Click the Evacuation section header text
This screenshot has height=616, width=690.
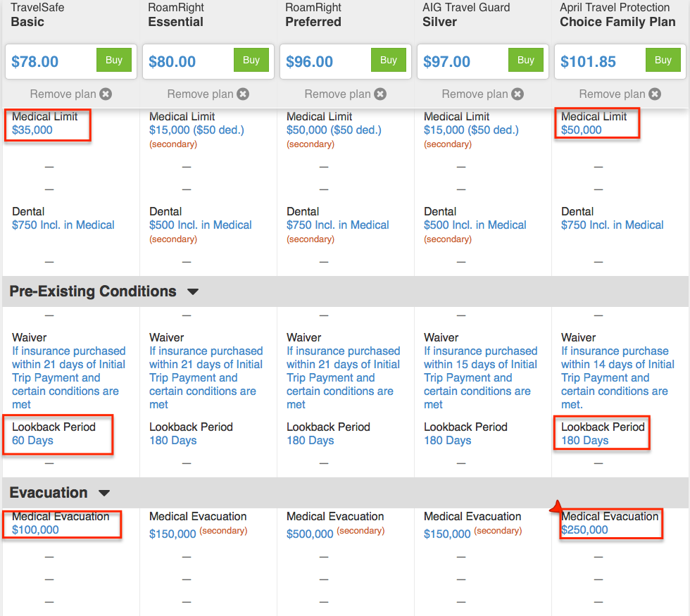click(x=49, y=492)
